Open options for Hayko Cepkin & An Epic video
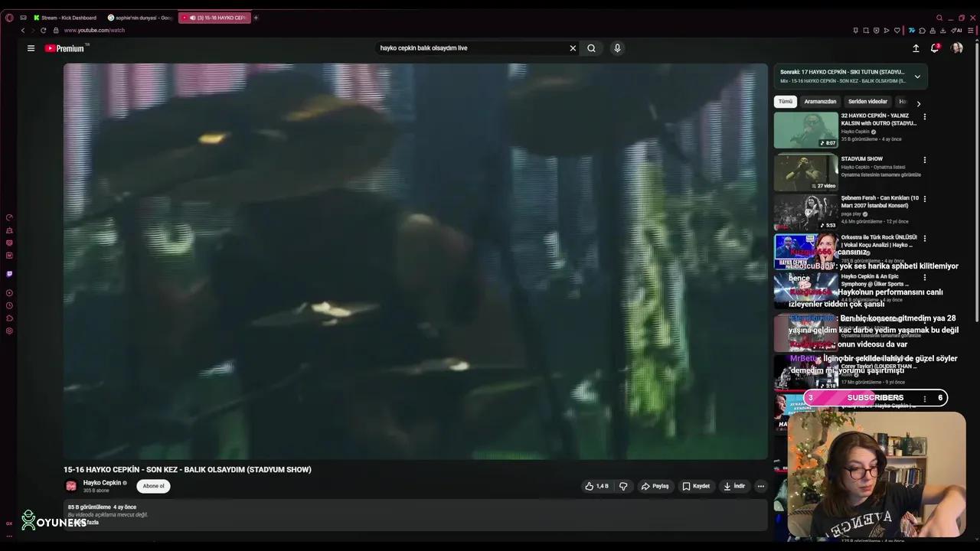The image size is (980, 551). (x=924, y=278)
